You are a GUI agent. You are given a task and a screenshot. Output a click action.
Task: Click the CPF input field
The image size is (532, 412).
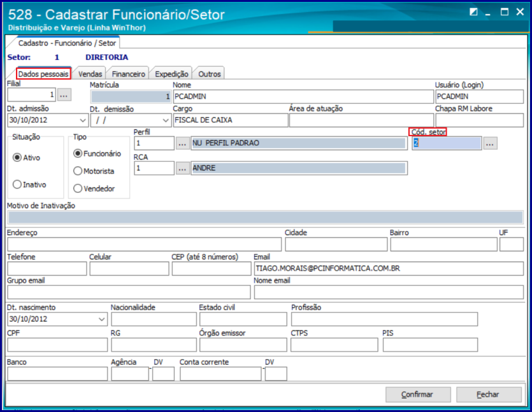point(57,345)
